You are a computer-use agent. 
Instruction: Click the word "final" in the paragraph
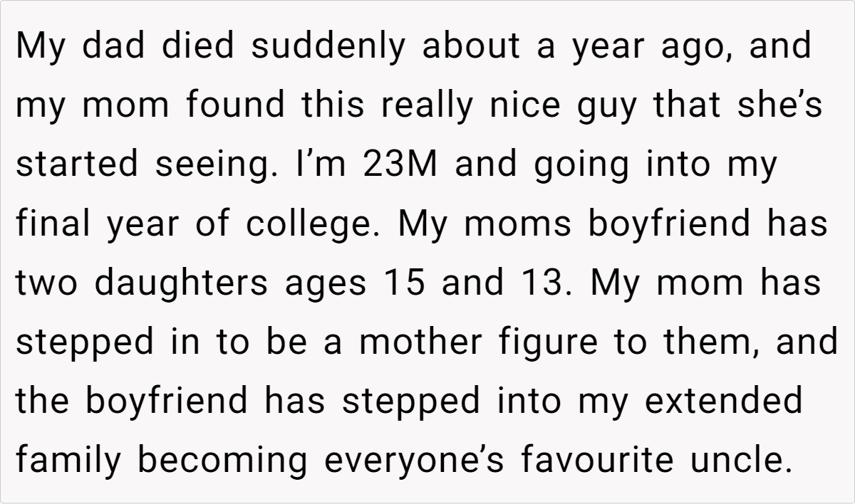pyautogui.click(x=54, y=224)
